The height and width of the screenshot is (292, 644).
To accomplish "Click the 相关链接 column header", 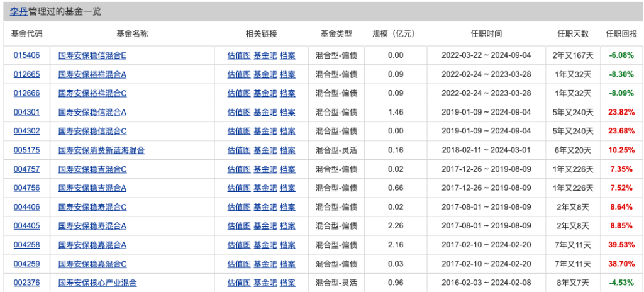I will click(261, 34).
